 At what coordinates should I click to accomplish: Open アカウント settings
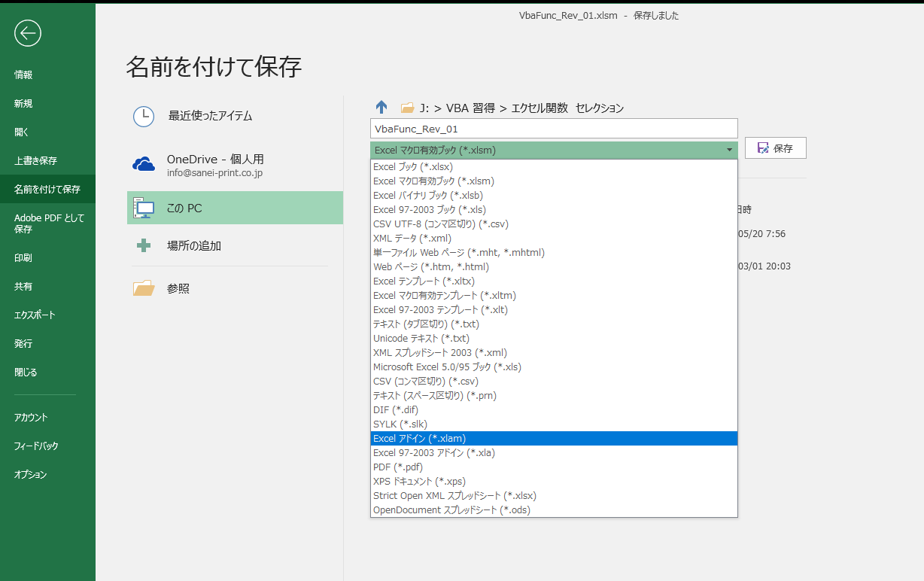click(47, 417)
